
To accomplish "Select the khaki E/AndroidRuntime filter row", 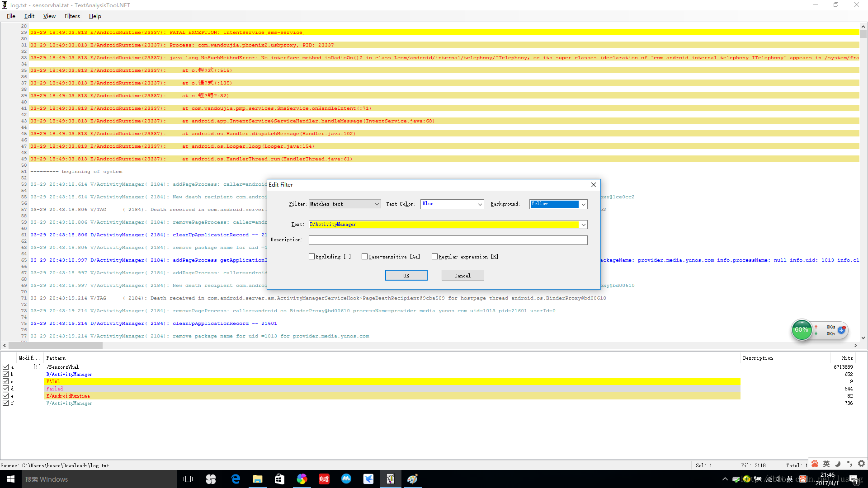I will point(392,396).
